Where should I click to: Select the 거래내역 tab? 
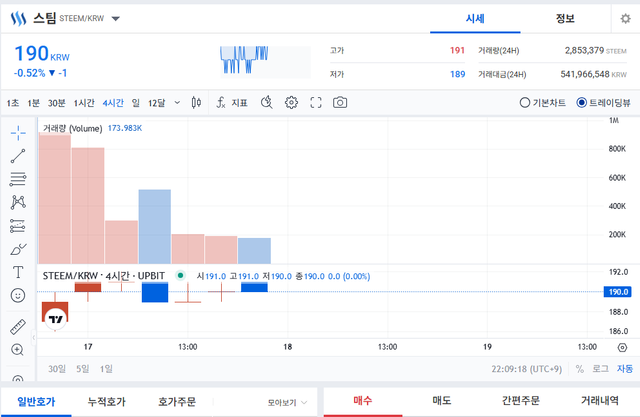click(600, 401)
